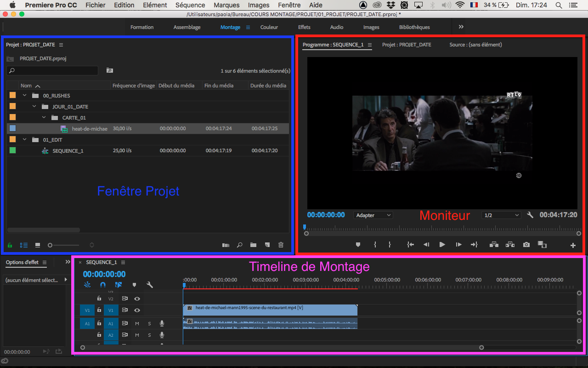Toggle the lock on track V1
This screenshot has width=588, height=368.
(99, 310)
